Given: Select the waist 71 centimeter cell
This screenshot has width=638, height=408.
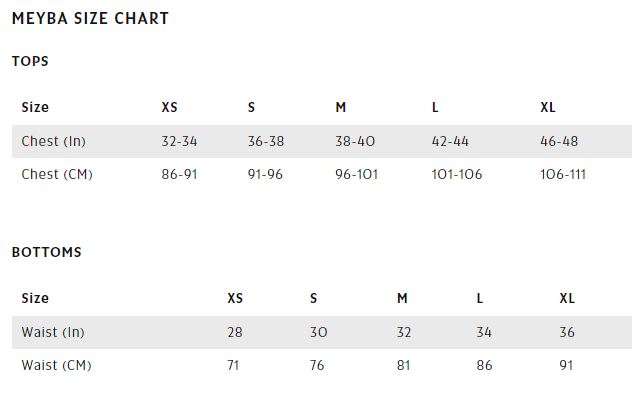Looking at the screenshot, I should [233, 365].
